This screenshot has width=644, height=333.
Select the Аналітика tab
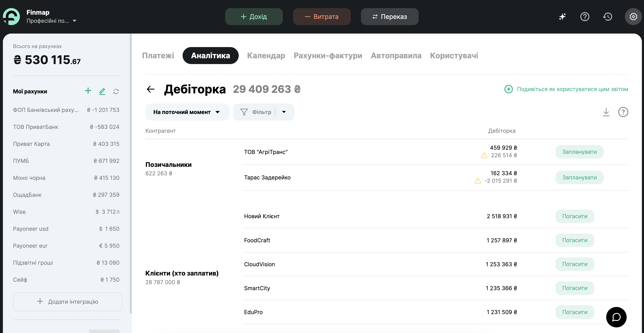[211, 56]
